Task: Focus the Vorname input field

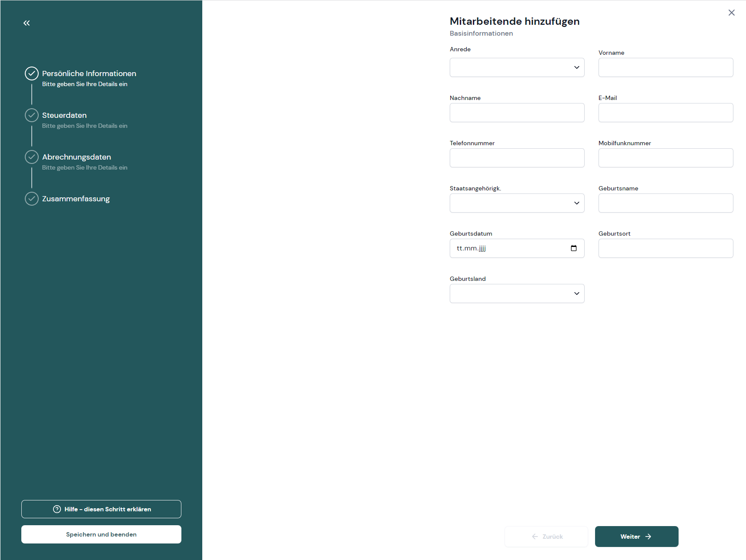Action: tap(666, 67)
